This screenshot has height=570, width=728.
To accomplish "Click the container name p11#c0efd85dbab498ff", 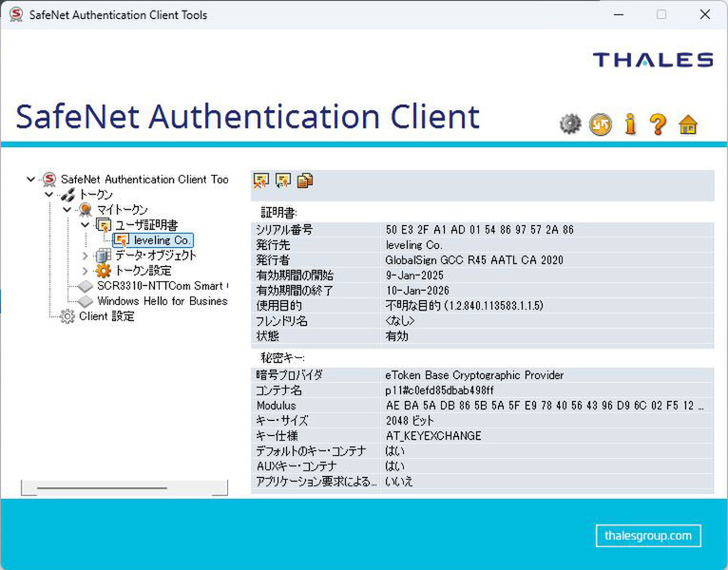I will tap(439, 390).
